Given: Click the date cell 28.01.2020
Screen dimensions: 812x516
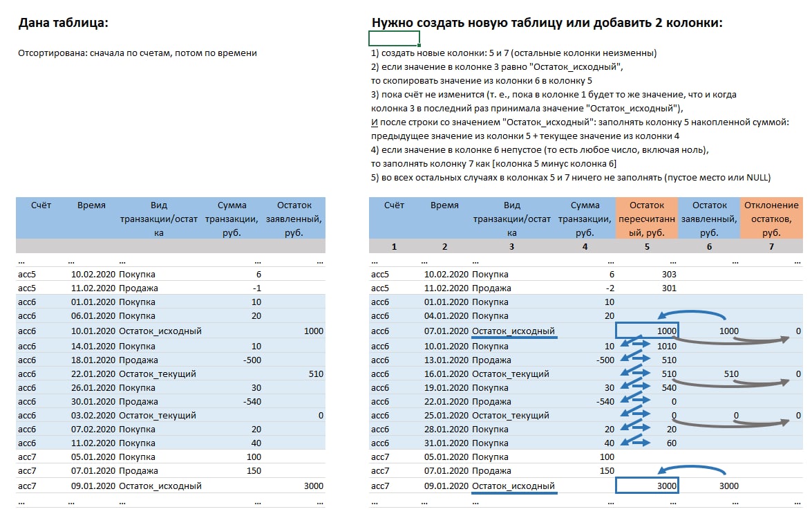Looking at the screenshot, I should coord(446,430).
